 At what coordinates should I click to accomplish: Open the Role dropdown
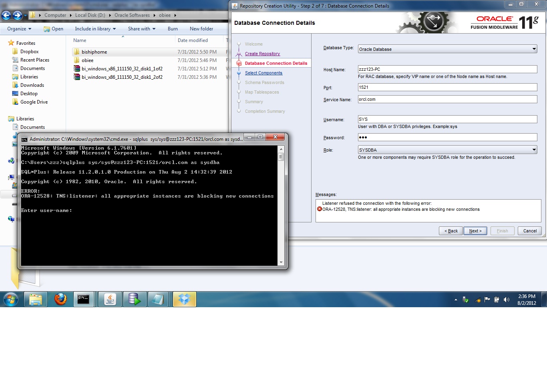pos(534,150)
